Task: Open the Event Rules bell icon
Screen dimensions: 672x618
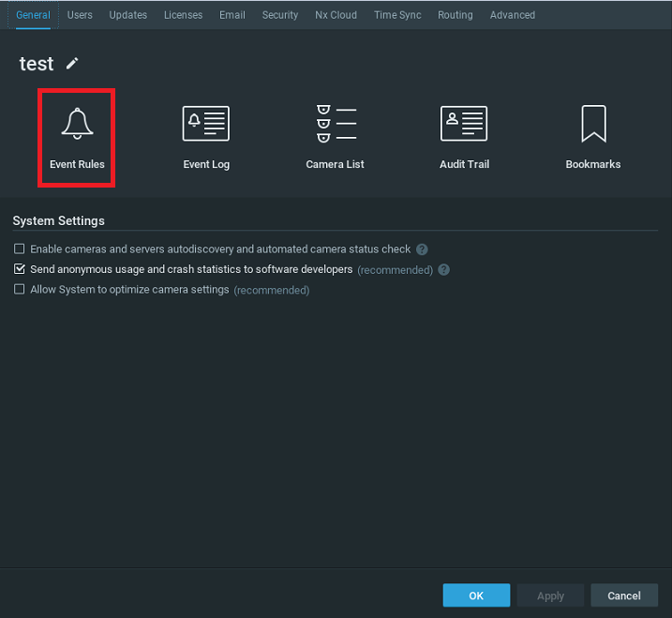Action: [x=77, y=125]
